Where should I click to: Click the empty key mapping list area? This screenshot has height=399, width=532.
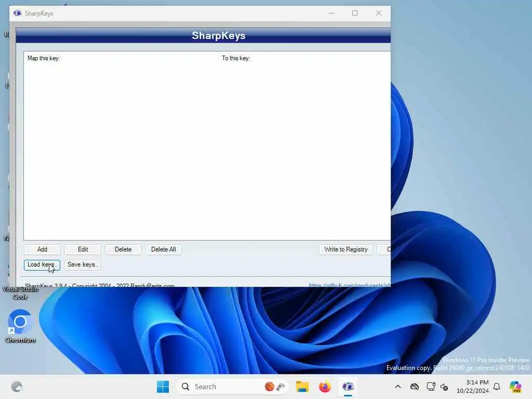click(207, 151)
